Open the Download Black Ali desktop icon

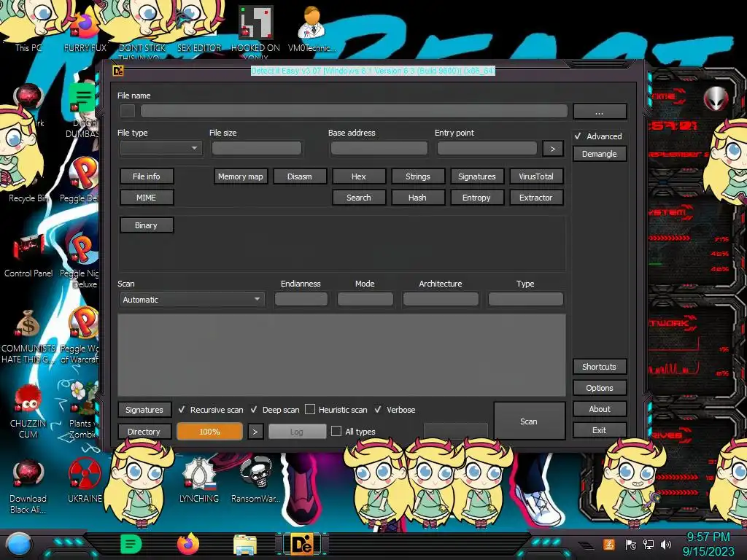click(x=28, y=486)
